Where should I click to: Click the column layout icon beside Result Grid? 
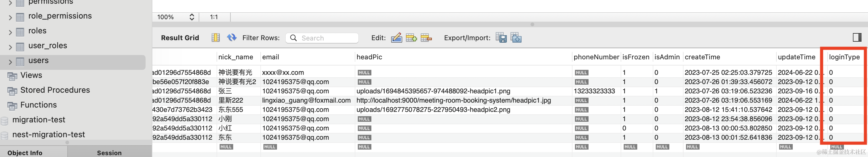click(216, 37)
